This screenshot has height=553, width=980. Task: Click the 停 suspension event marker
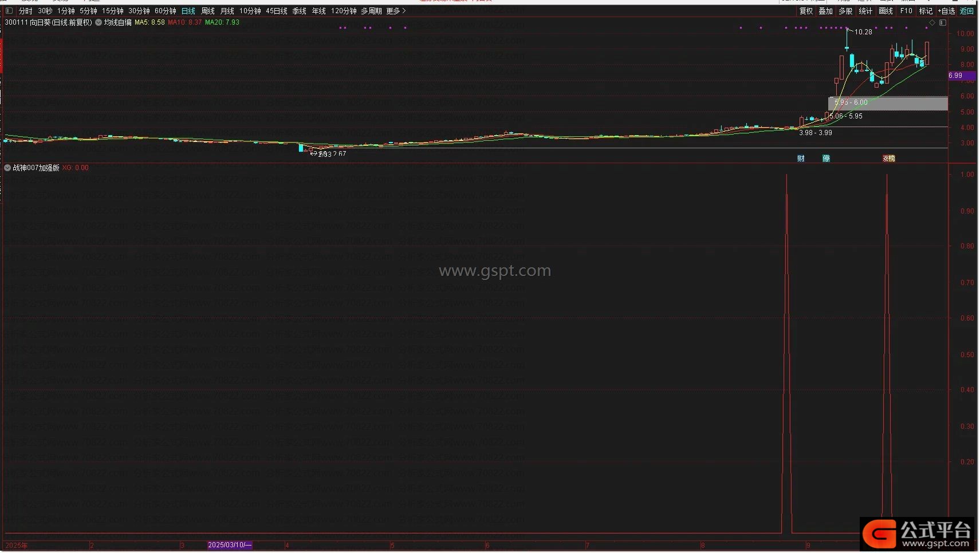click(x=826, y=159)
